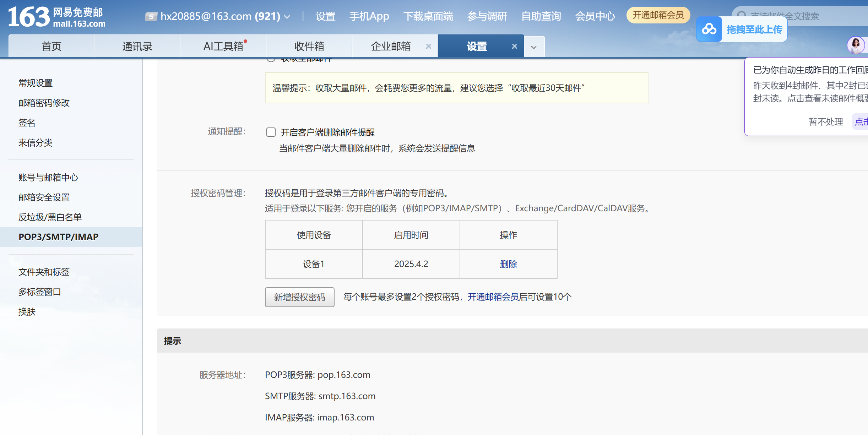Image resolution: width=868 pixels, height=435 pixels.
Task: Switch to the 企业邮箱 tab
Action: (x=391, y=46)
